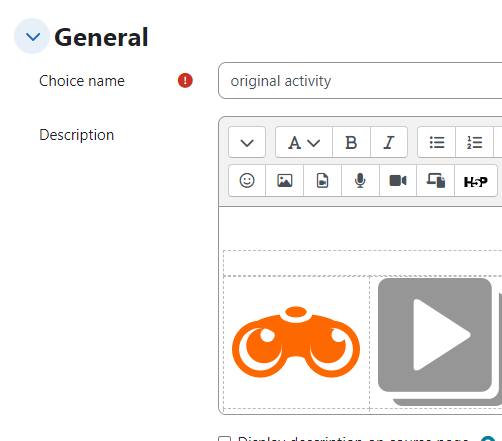Click the Choice name label
The height and width of the screenshot is (441, 502).
point(82,81)
